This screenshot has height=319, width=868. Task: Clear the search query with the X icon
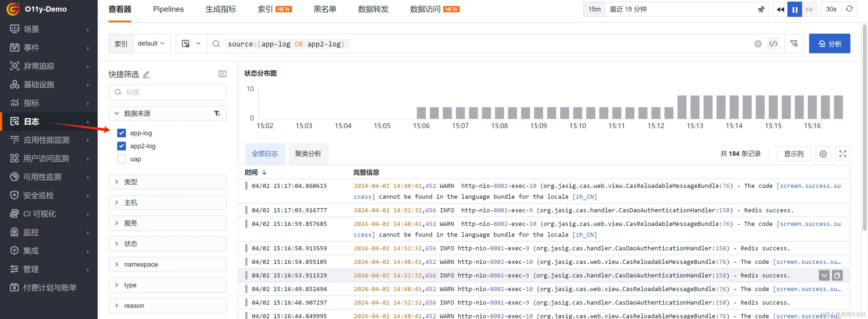point(758,44)
